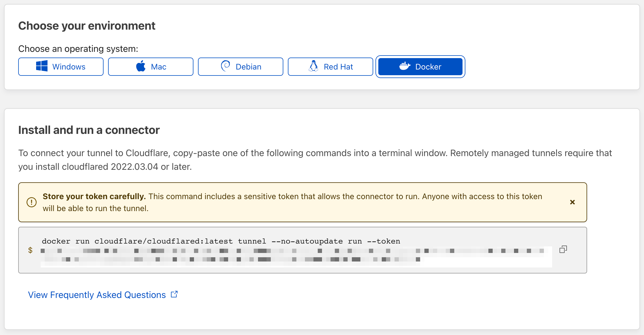Select Red Hat as the operating system
The width and height of the screenshot is (644, 335).
[x=330, y=66]
